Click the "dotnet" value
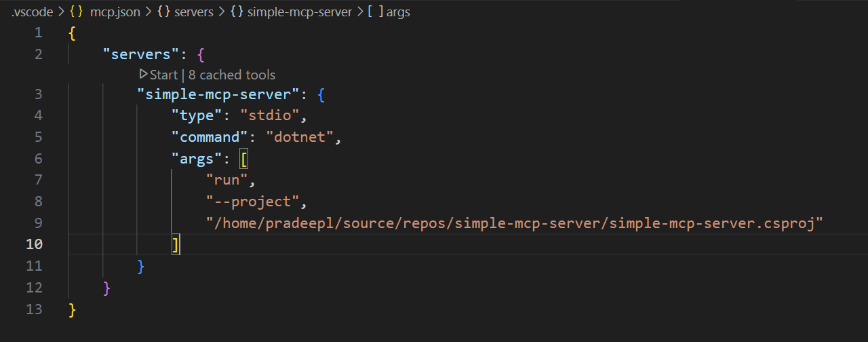868x342 pixels. pyautogui.click(x=300, y=137)
